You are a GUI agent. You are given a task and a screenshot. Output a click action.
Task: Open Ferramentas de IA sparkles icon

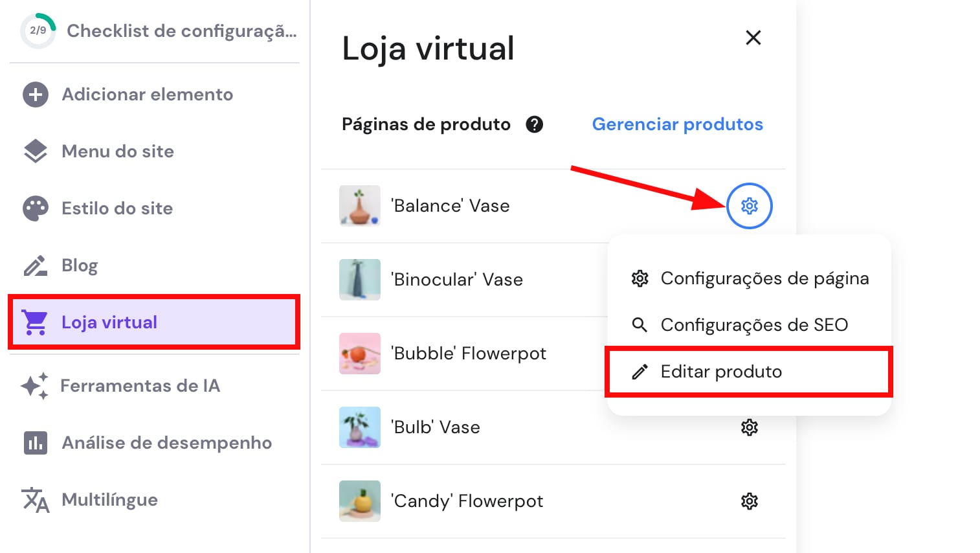34,386
